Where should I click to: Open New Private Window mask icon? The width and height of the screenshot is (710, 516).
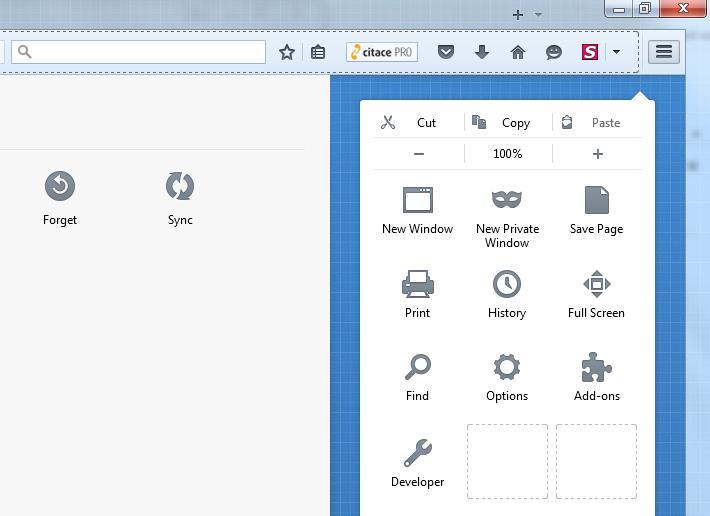tap(507, 200)
